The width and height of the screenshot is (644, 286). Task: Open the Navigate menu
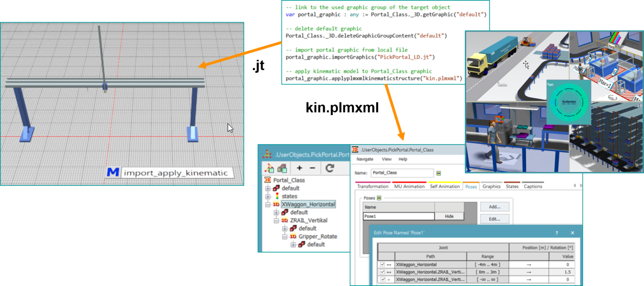(365, 159)
